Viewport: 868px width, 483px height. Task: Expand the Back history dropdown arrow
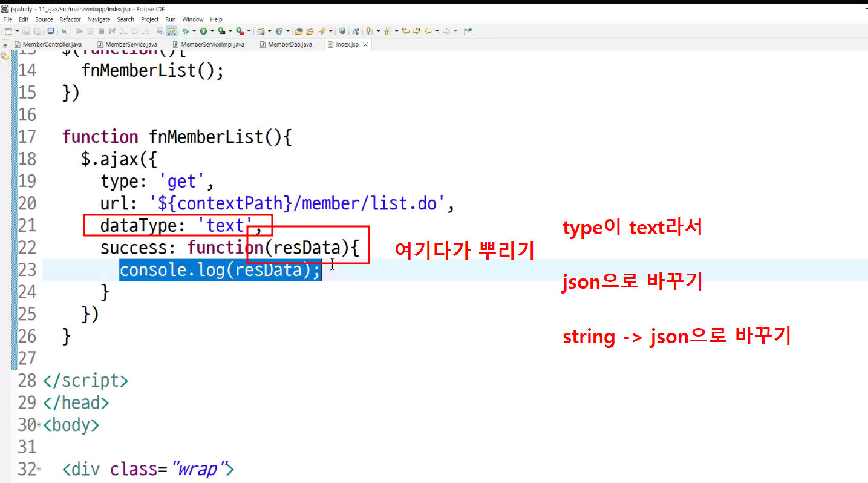pos(437,31)
